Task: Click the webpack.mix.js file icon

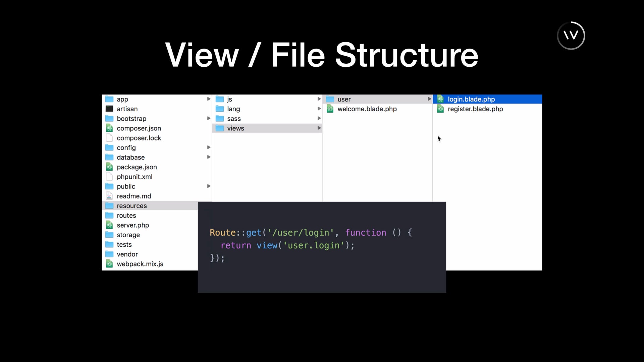Action: pos(109,264)
